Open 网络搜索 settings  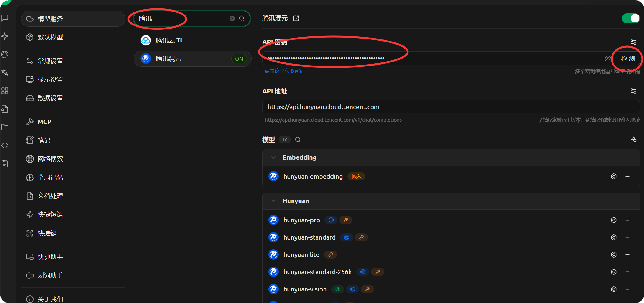click(x=73, y=159)
